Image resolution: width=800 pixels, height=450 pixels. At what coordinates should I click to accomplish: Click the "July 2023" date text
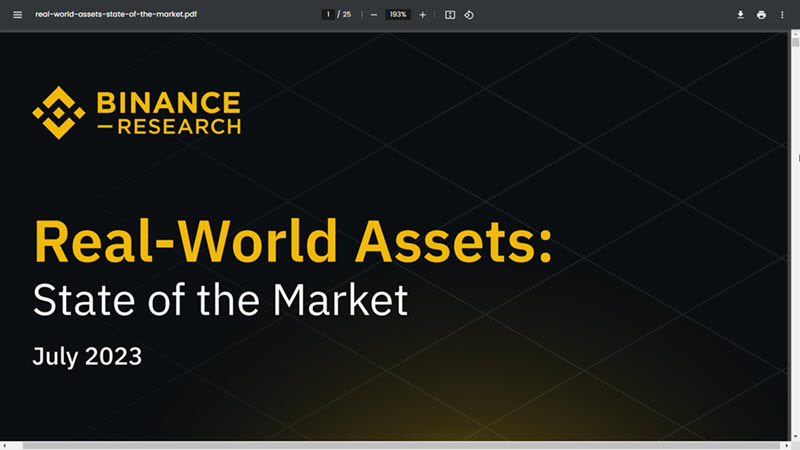tap(87, 355)
